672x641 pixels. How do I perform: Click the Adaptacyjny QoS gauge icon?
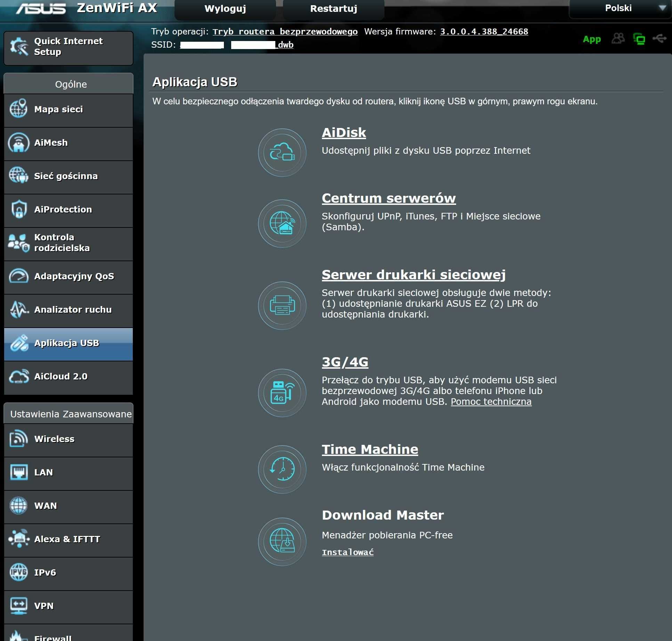pyautogui.click(x=18, y=276)
